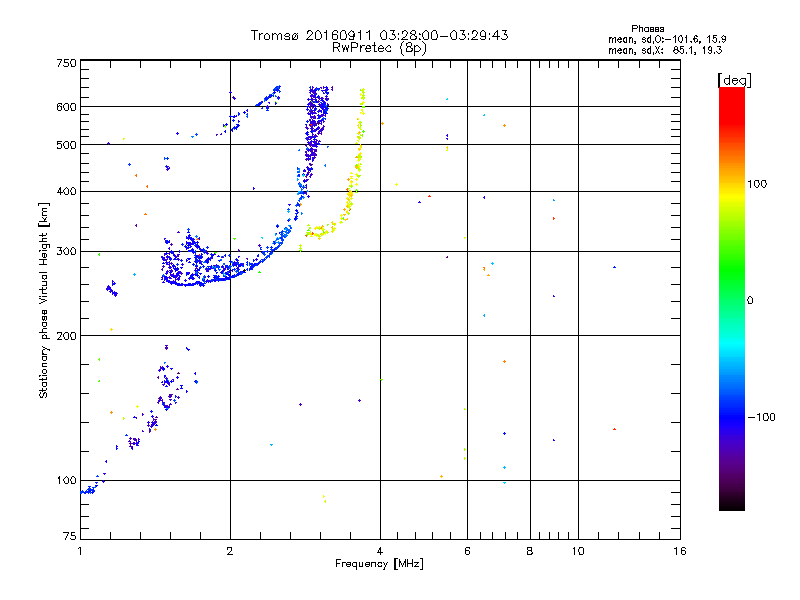The width and height of the screenshot is (800, 600).
Task: Click the 'RwPretec (8p)' subtitle
Action: coord(379,48)
